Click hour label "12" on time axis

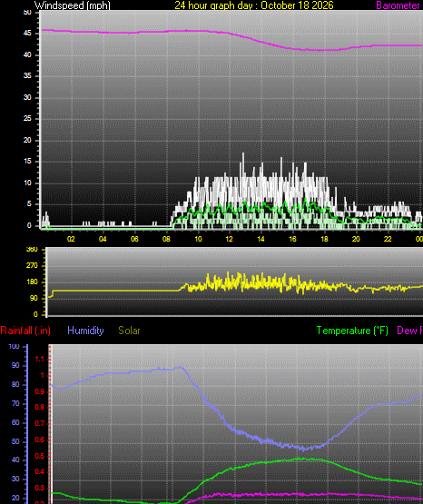[229, 239]
